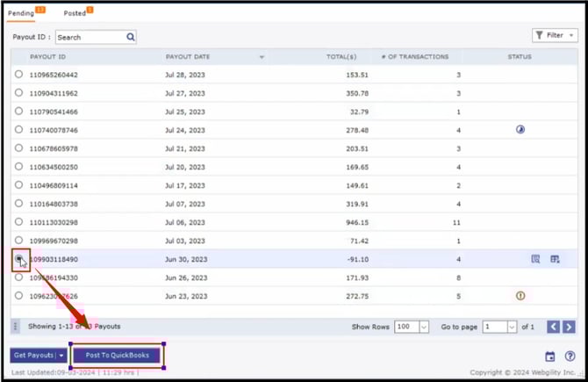Click the partial status icon for payout 110740078746

pyautogui.click(x=520, y=130)
